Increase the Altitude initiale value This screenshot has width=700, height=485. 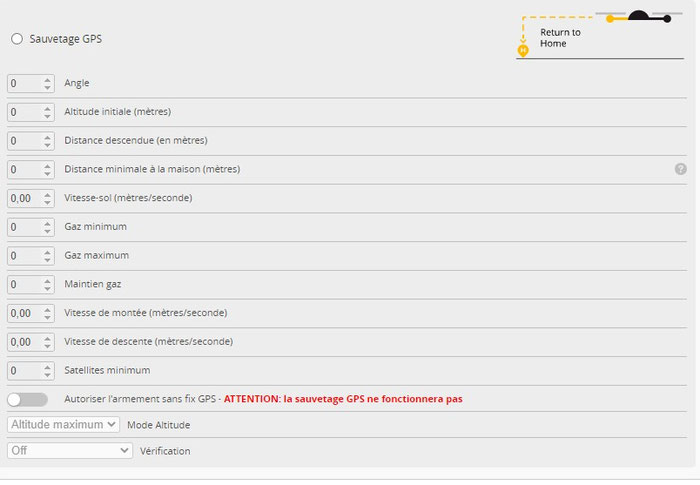pyautogui.click(x=47, y=109)
